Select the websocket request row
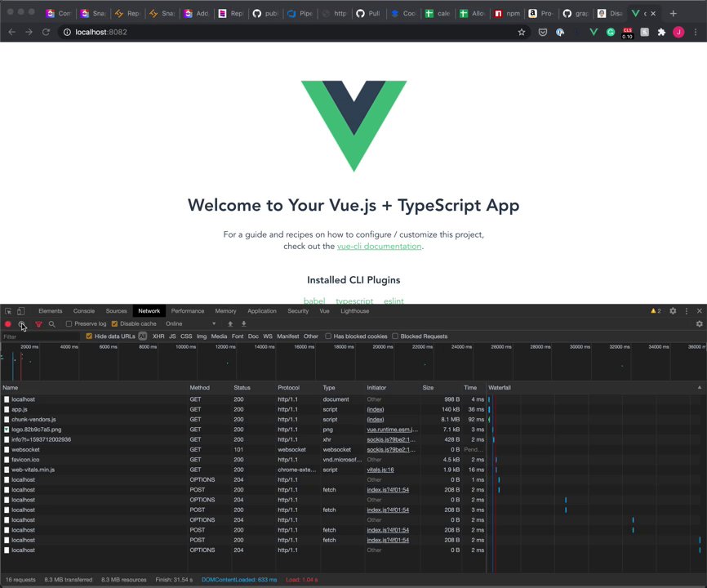This screenshot has width=707, height=588. (243, 449)
